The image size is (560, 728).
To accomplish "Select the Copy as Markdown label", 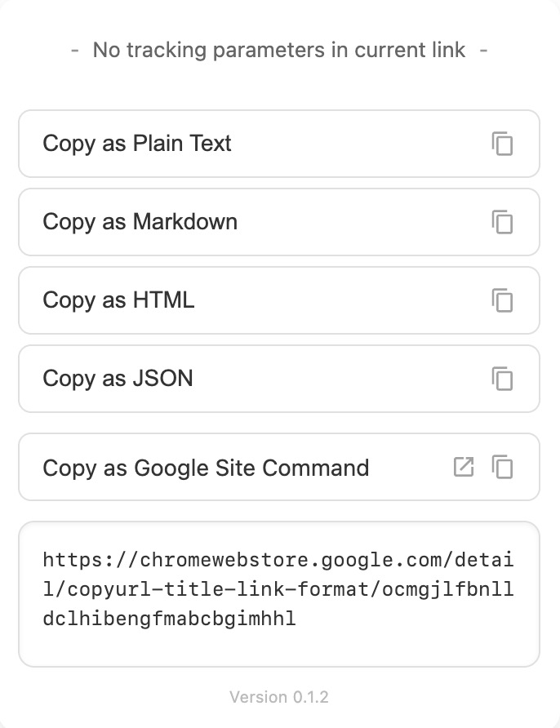I will tap(140, 222).
